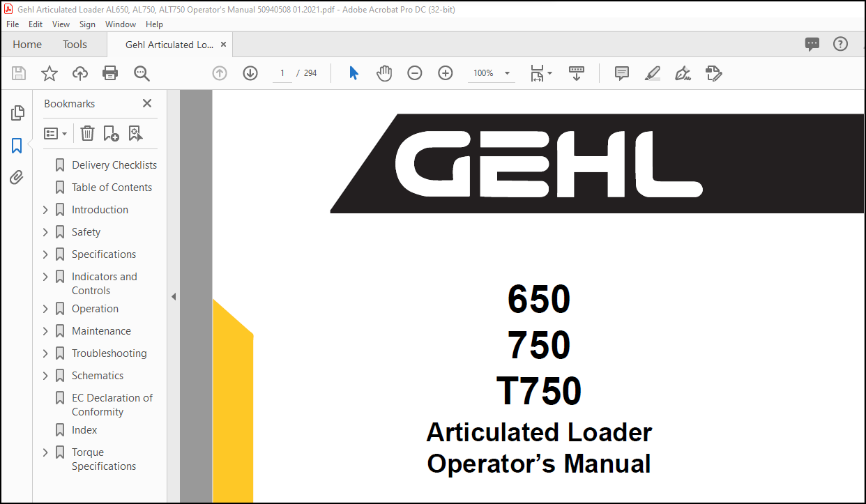866x504 pixels.
Task: Open the Page Thumbnails panel
Action: pyautogui.click(x=17, y=112)
